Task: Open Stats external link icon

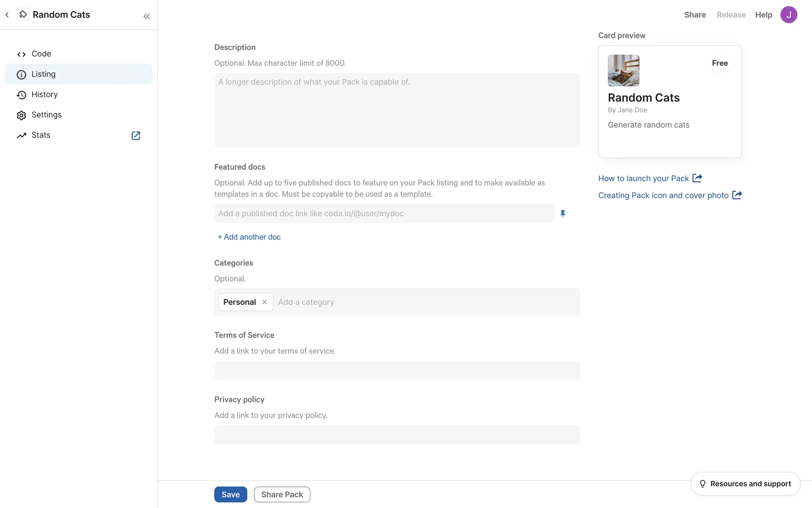Action: coord(136,135)
